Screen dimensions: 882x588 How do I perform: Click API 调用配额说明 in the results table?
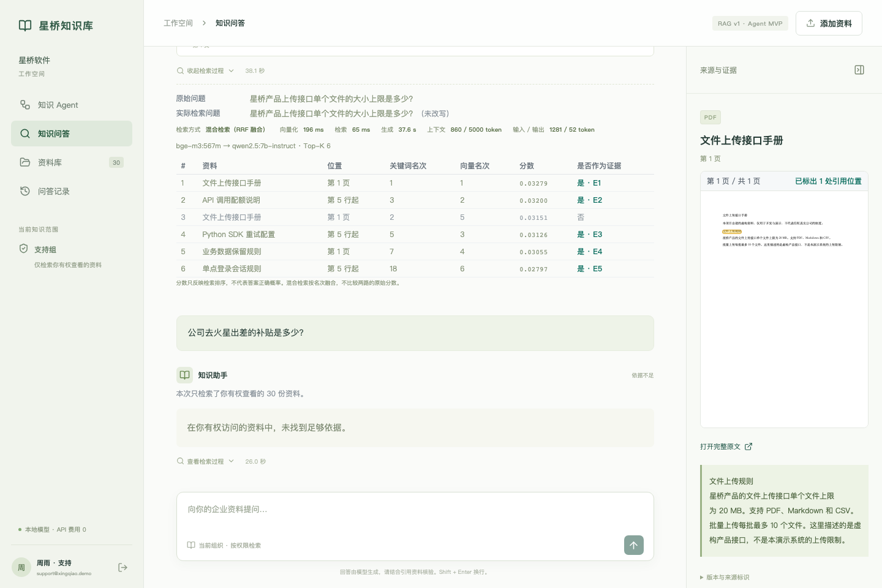(x=231, y=200)
